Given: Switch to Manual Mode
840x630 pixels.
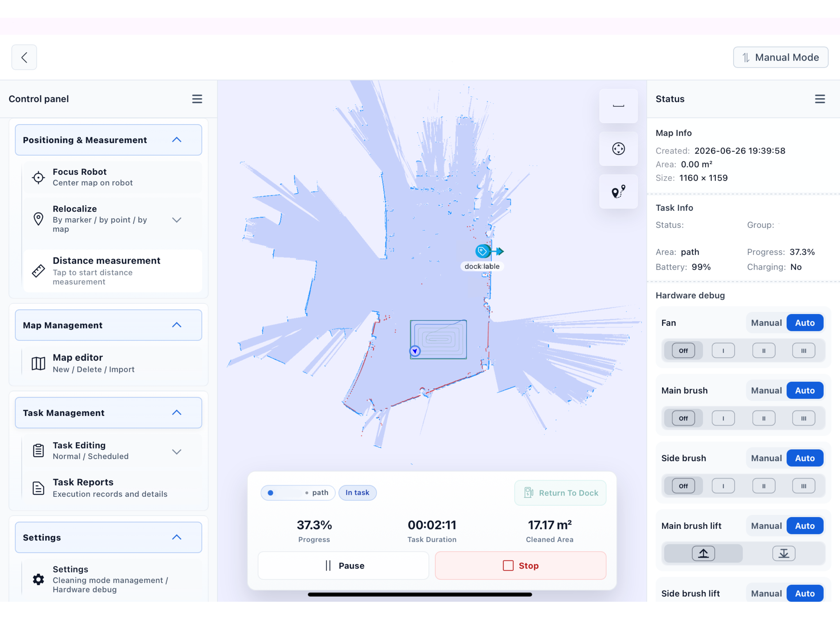Looking at the screenshot, I should pyautogui.click(x=780, y=58).
